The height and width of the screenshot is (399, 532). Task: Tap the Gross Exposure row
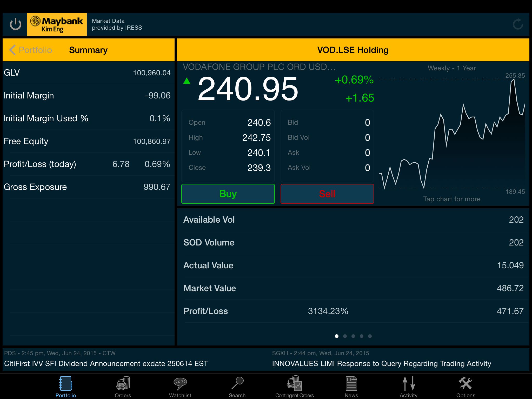(88, 187)
